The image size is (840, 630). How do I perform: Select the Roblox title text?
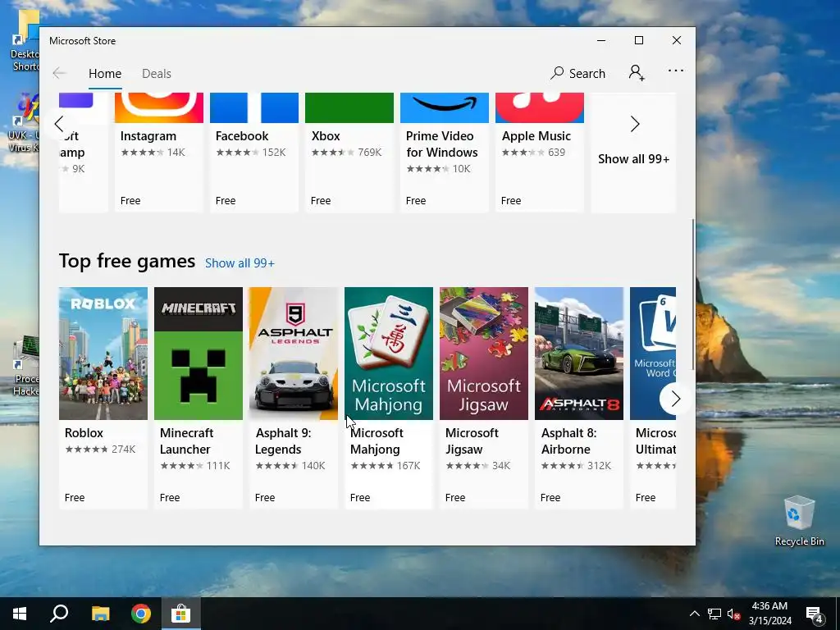point(84,433)
